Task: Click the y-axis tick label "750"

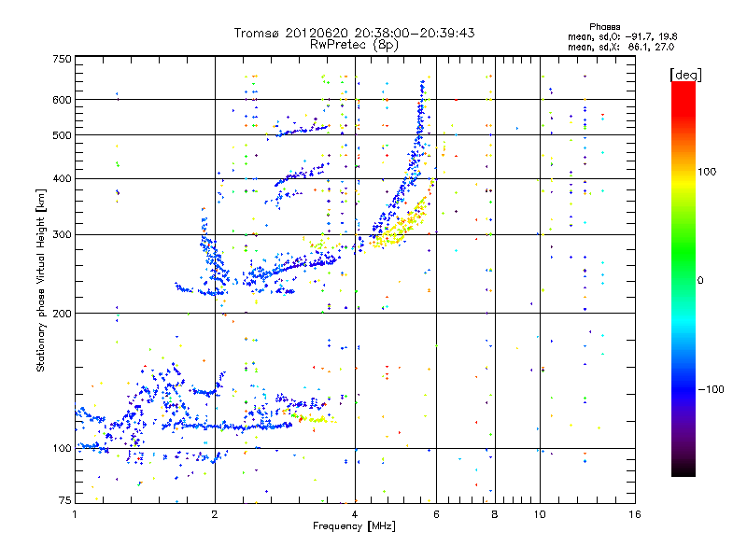Action: coord(62,59)
